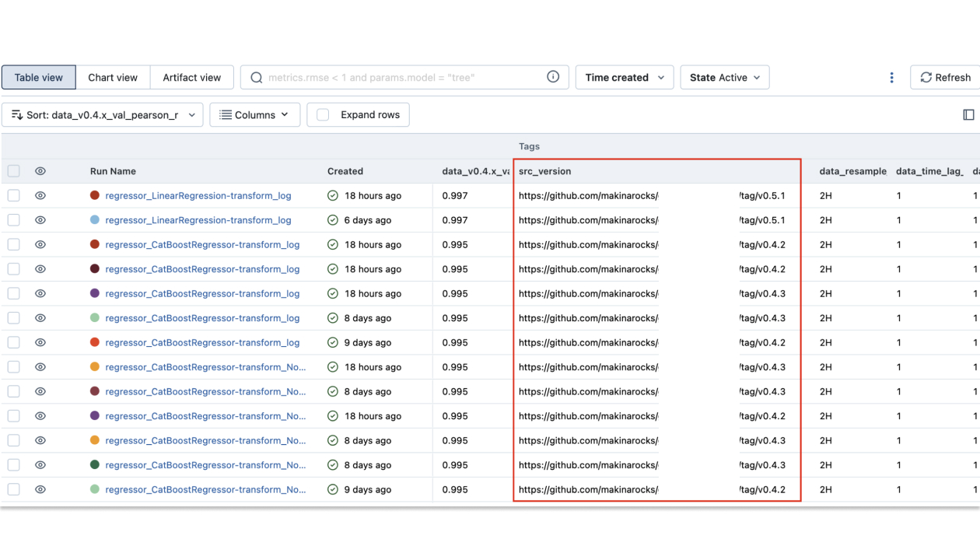Enable the Expand rows checkbox
This screenshot has width=980, height=560.
coord(324,115)
